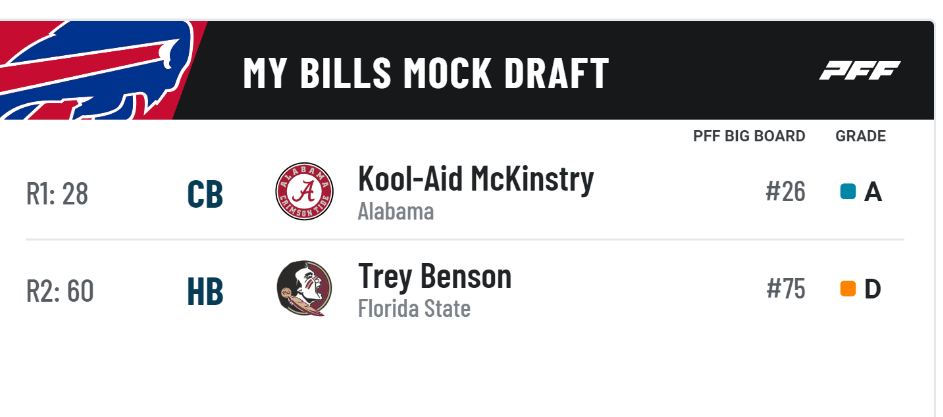Click the orange D grade indicator
Screen dimensions: 943x417
(x=848, y=289)
